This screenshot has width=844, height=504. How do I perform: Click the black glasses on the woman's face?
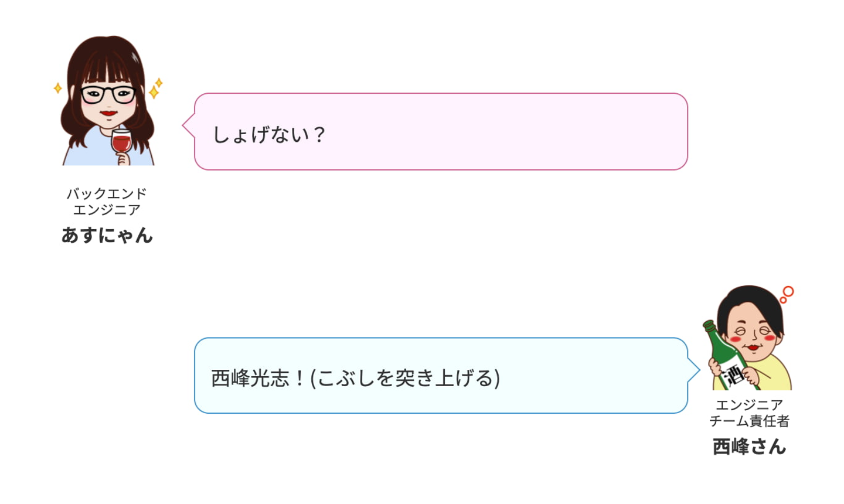point(108,94)
